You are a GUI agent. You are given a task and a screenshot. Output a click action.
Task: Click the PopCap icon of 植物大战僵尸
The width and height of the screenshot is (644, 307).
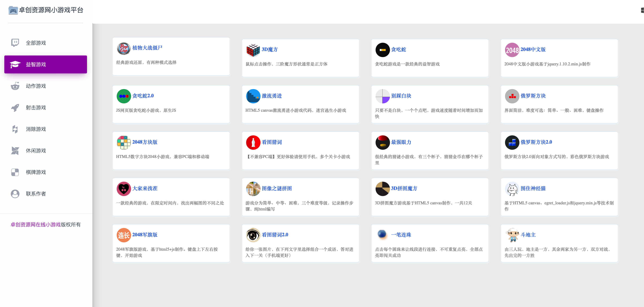(124, 48)
